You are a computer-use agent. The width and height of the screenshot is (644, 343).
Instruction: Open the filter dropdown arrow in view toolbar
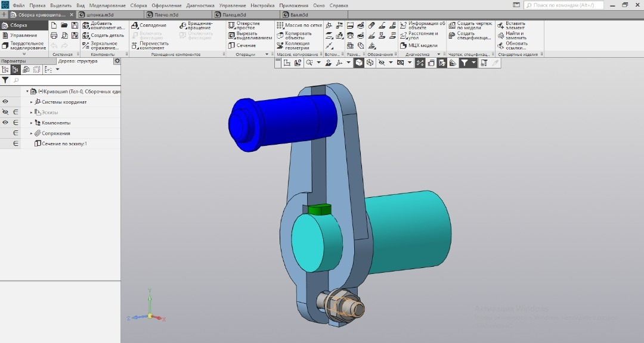point(474,63)
